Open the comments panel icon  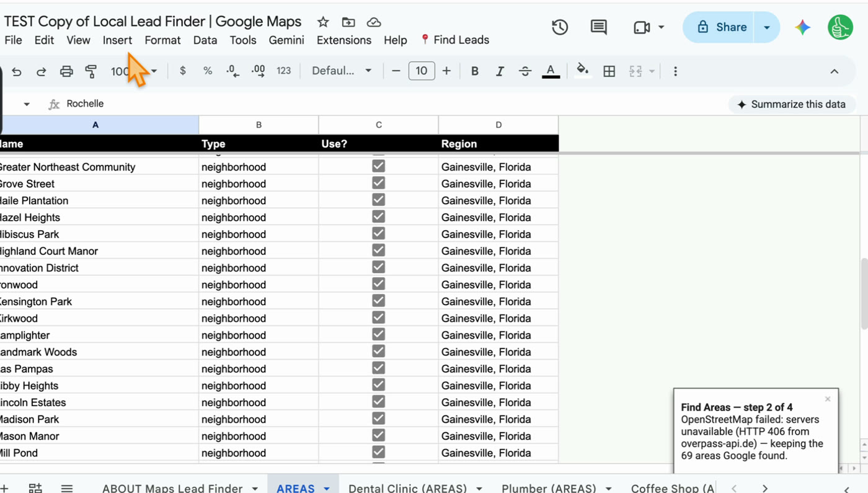point(598,27)
